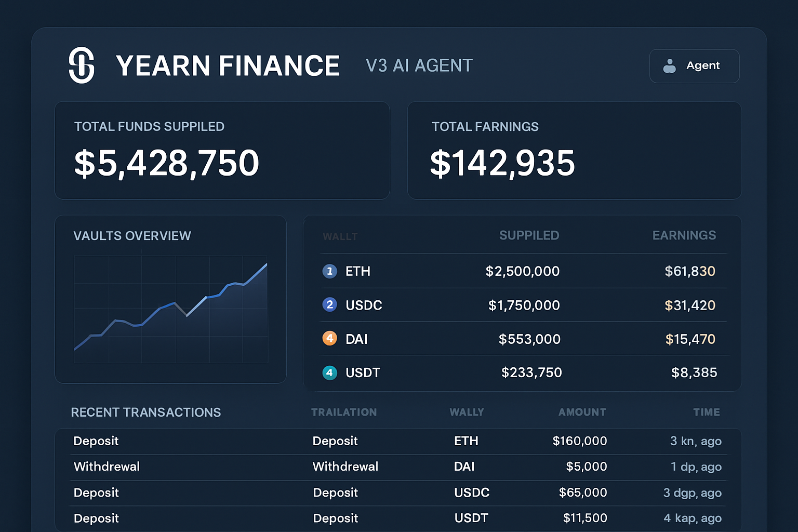Select the Total Funds Supplied card
This screenshot has width=798, height=532.
(x=222, y=151)
